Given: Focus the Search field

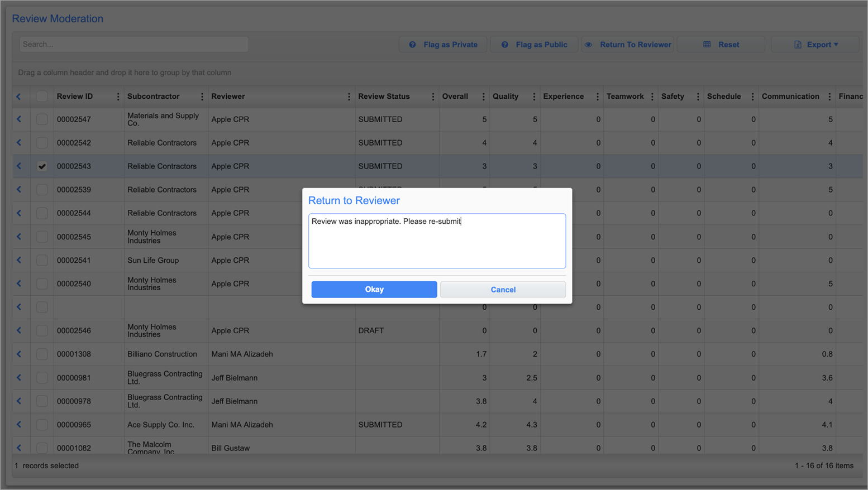Looking at the screenshot, I should click(x=134, y=44).
